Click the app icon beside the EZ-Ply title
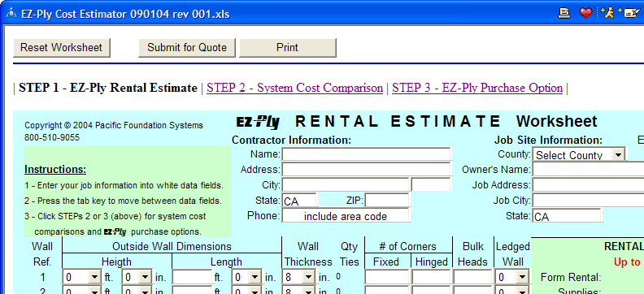 click(x=11, y=14)
